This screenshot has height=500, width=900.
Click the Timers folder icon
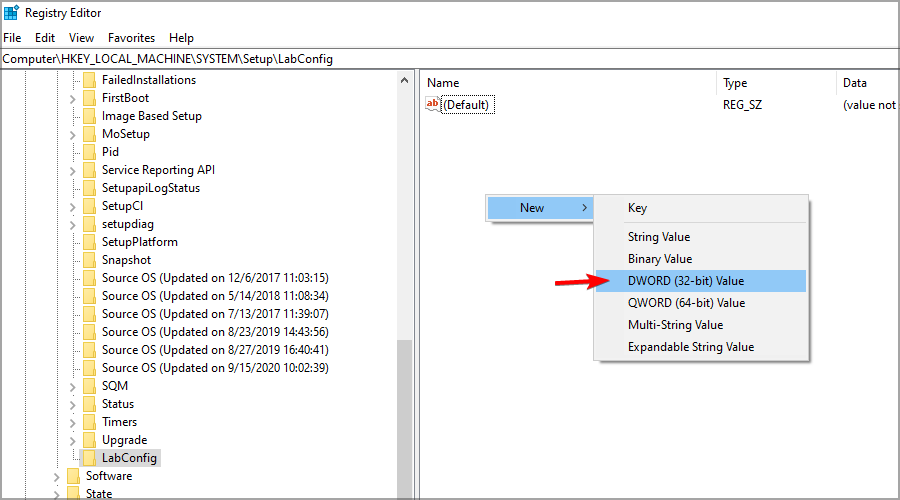click(x=89, y=422)
